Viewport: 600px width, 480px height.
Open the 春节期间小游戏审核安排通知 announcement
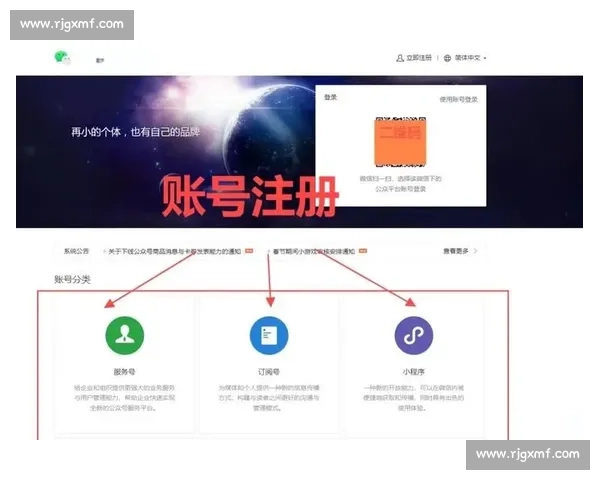(314, 251)
